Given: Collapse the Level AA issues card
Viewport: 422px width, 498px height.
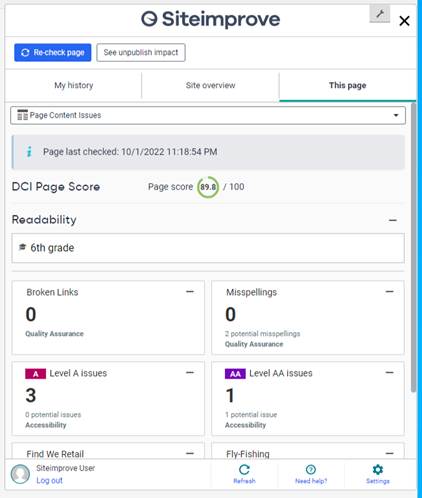Looking at the screenshot, I should (x=389, y=372).
